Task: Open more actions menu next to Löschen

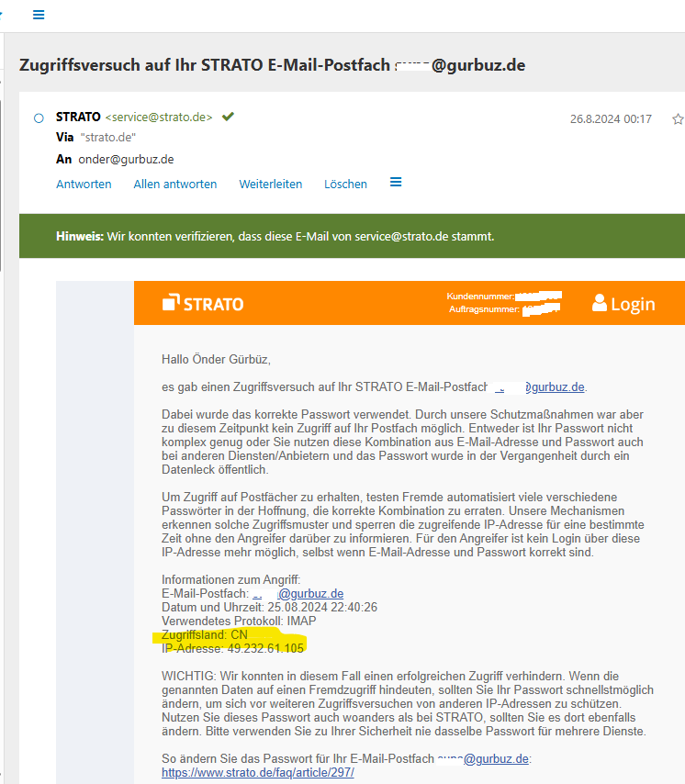Action: click(396, 182)
